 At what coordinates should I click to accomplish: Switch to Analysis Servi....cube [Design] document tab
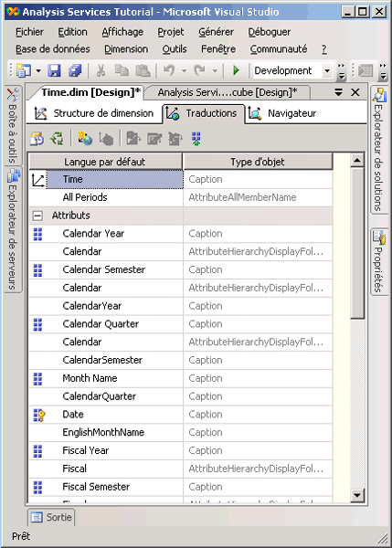coord(228,92)
